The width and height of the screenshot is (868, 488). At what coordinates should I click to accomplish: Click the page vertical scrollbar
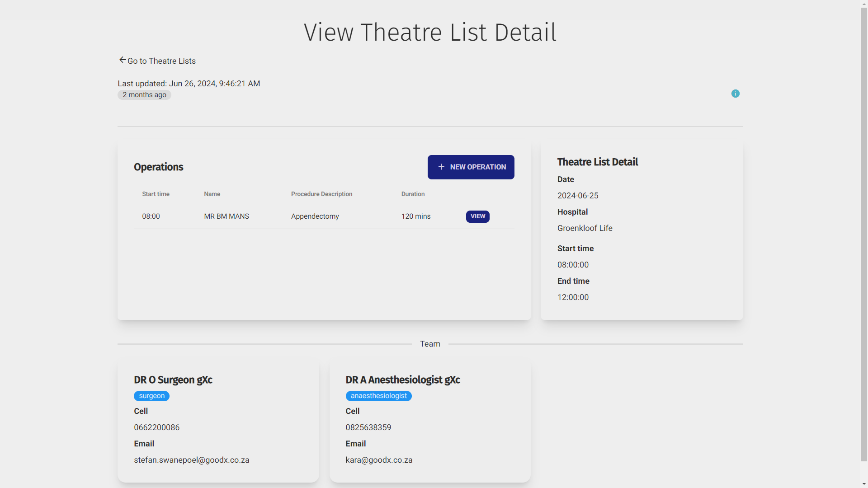[864, 235]
